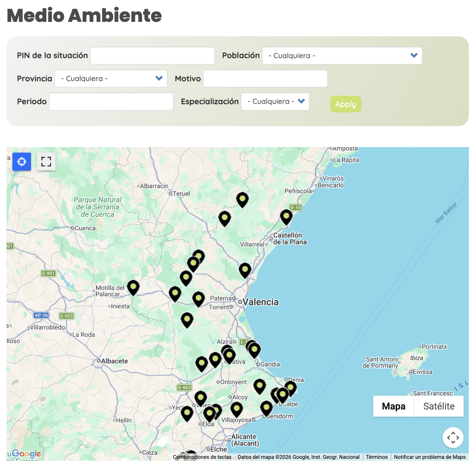This screenshot has width=476, height=466.
Task: Click the Periodo input field
Action: click(111, 101)
